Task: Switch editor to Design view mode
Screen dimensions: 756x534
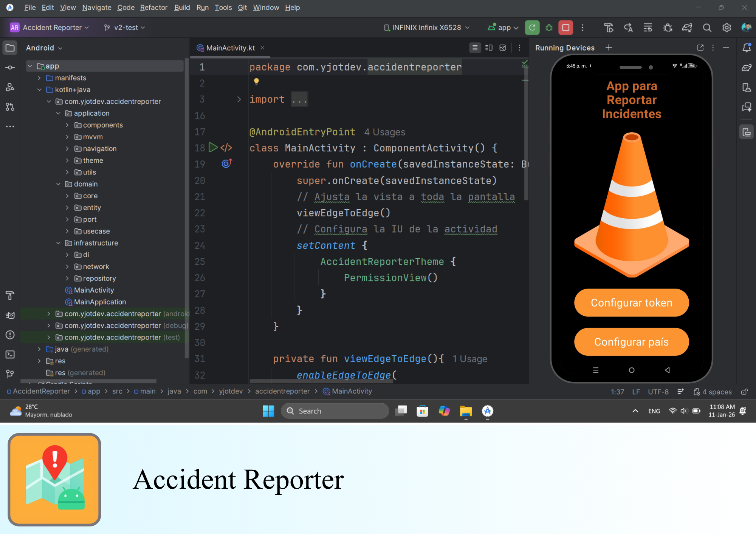Action: (x=503, y=48)
